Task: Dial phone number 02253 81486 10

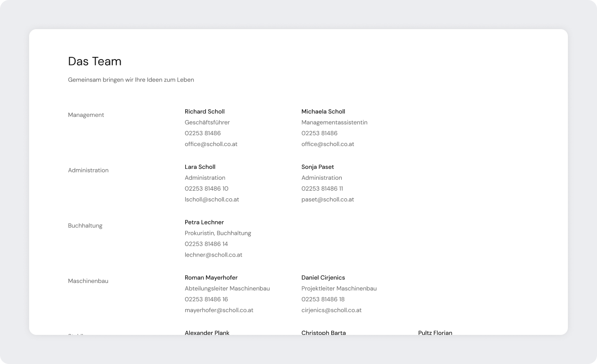Action: coord(207,189)
